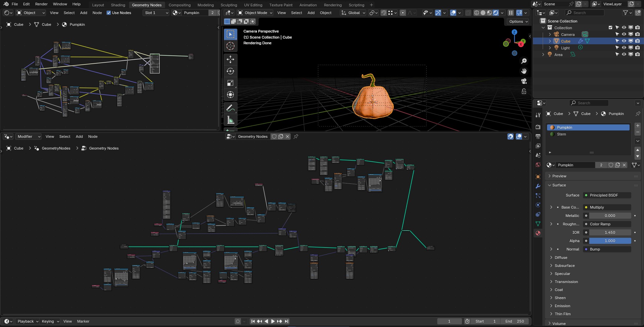
Task: Switch to the Shading workspace tab
Action: [x=118, y=5]
